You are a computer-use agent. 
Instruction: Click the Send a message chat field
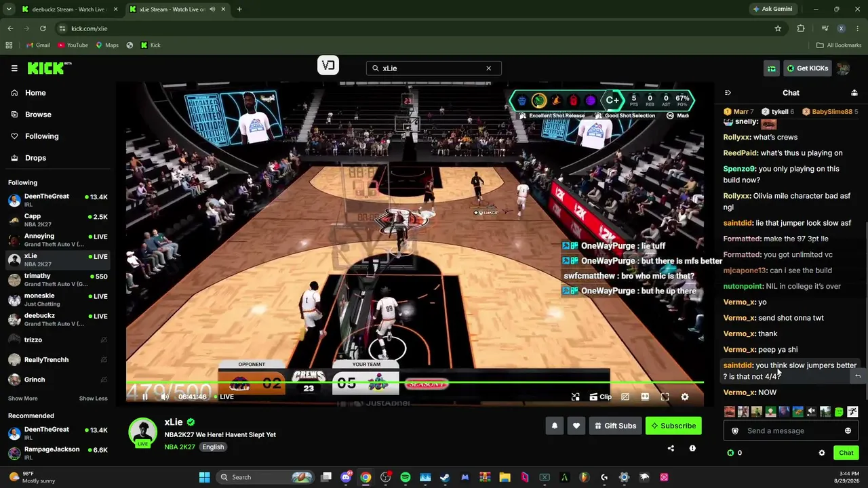tap(791, 430)
